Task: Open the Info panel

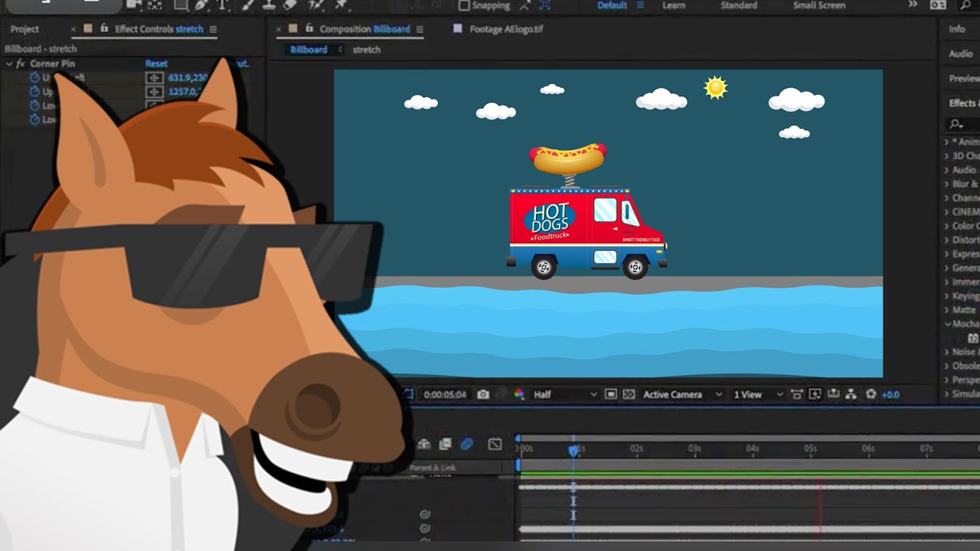Action: pyautogui.click(x=957, y=29)
